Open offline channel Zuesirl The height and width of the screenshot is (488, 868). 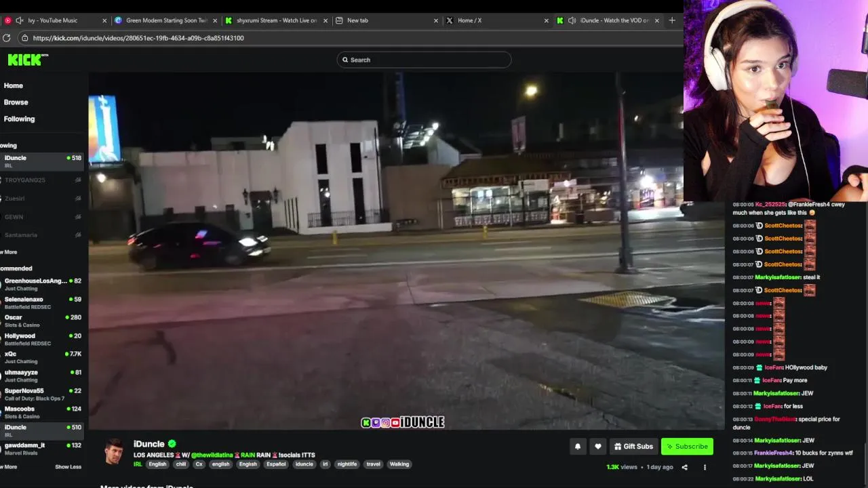42,199
